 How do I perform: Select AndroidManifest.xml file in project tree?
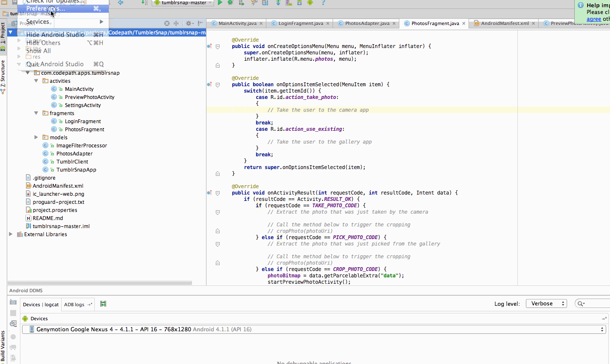(58, 186)
